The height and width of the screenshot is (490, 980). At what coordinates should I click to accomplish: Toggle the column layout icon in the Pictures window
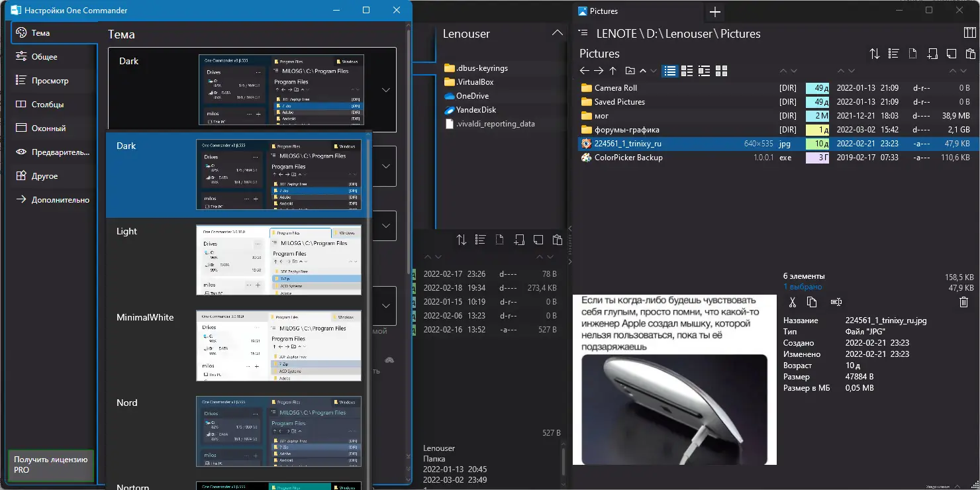(x=969, y=33)
